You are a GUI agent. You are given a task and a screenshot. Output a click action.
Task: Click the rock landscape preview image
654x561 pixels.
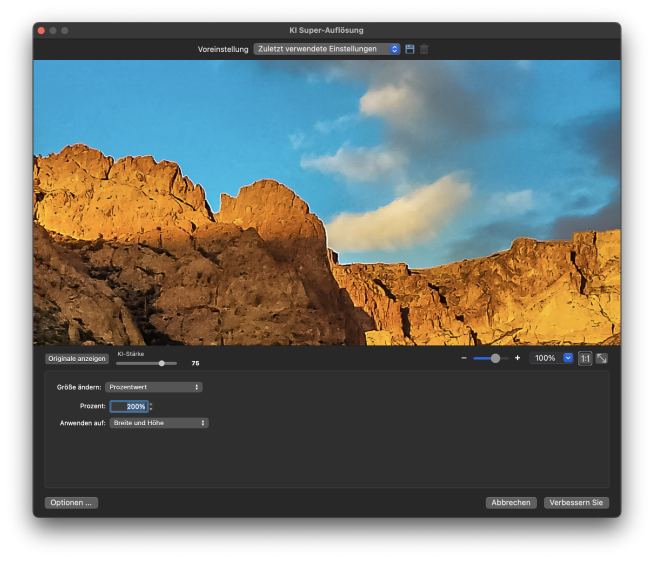pos(326,203)
